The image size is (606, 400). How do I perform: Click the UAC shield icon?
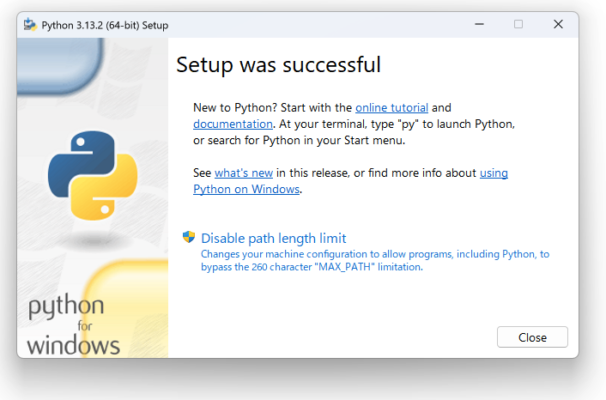(189, 237)
